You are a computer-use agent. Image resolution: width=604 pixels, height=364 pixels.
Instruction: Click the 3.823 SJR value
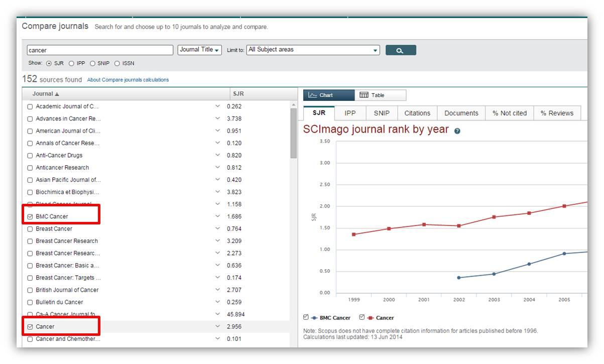coord(234,192)
